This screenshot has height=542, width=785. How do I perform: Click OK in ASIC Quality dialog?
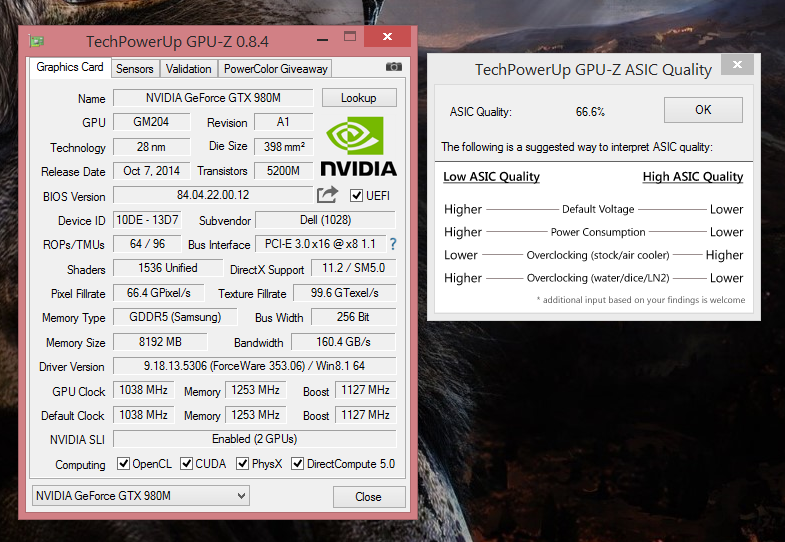(703, 110)
